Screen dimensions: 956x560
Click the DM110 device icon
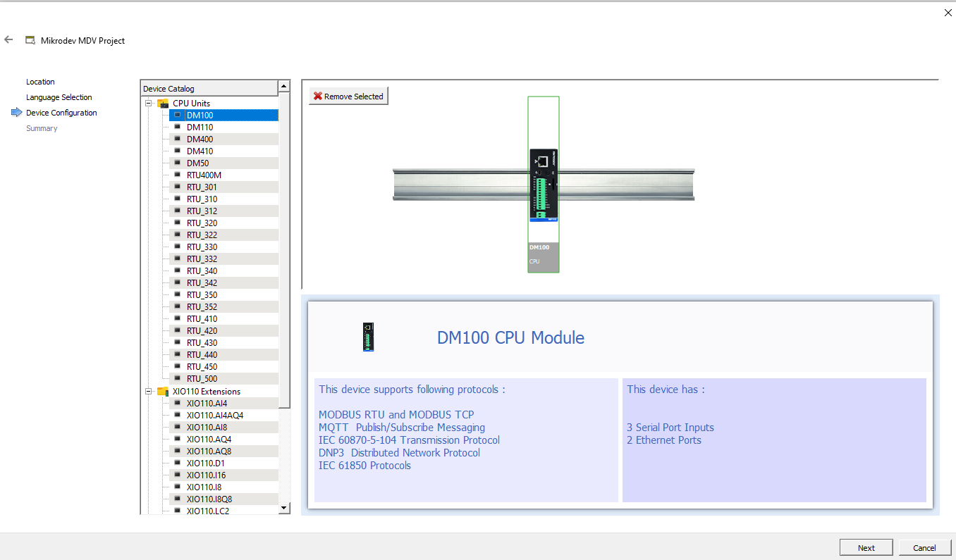[178, 127]
